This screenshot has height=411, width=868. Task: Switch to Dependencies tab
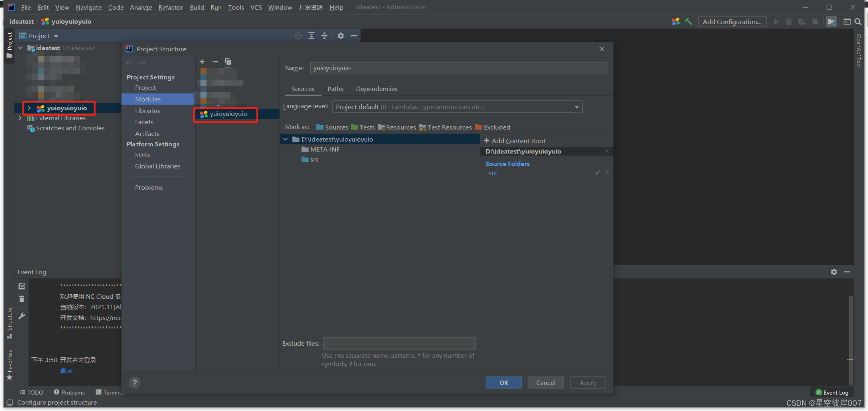pos(377,89)
